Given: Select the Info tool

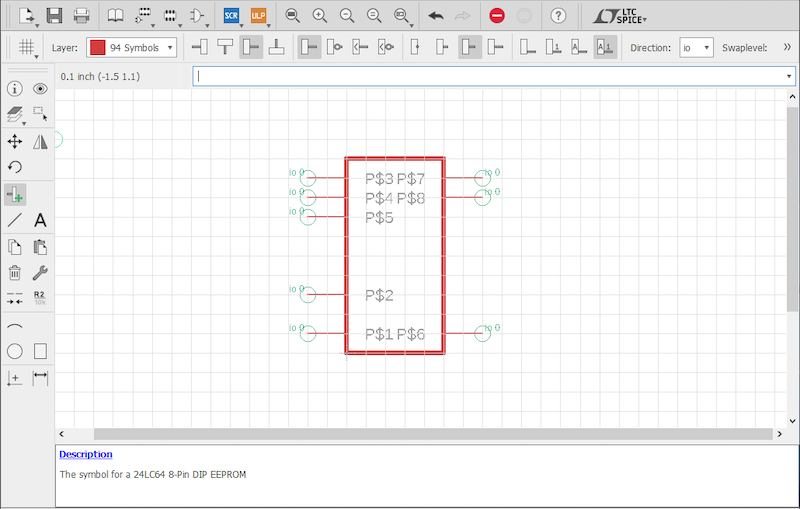Looking at the screenshot, I should tap(15, 89).
